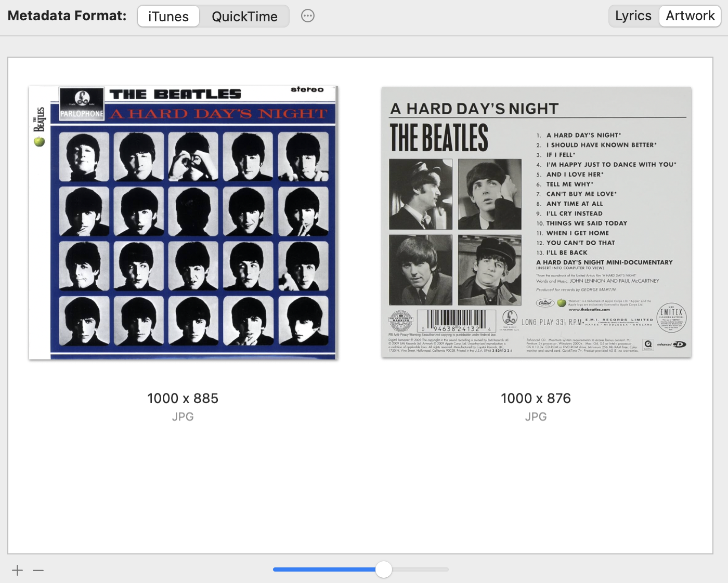
Task: Select the back cover artwork thumbnail
Action: click(536, 222)
